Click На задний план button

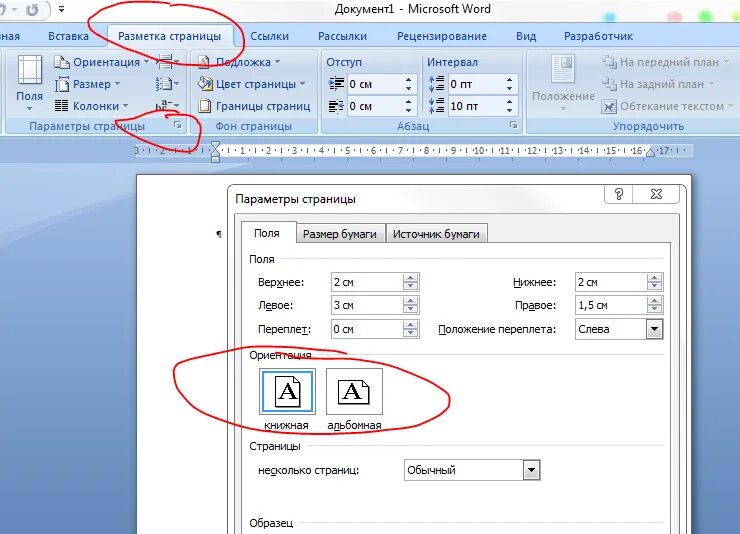658,84
